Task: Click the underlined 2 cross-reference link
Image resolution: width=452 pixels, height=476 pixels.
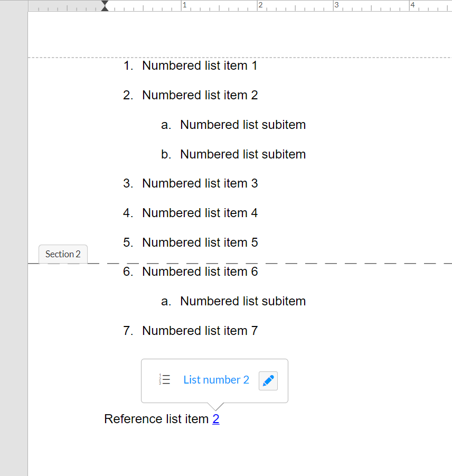Action: pyautogui.click(x=215, y=419)
